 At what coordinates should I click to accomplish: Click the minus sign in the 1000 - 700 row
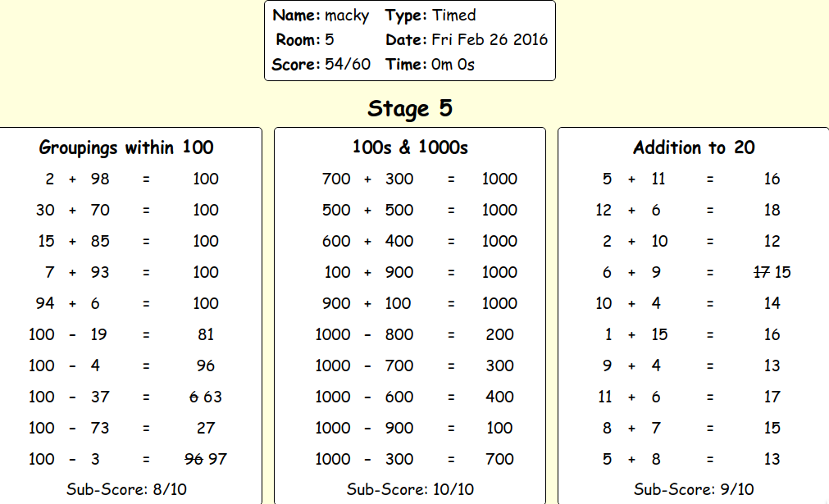tap(367, 366)
